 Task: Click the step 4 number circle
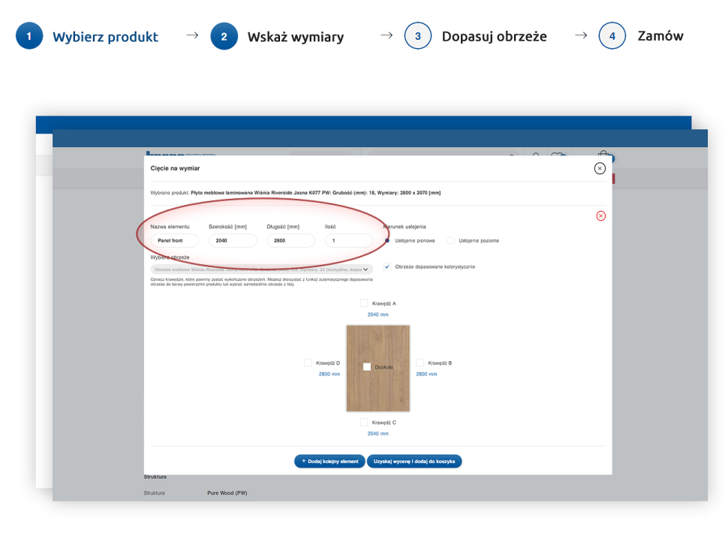612,36
